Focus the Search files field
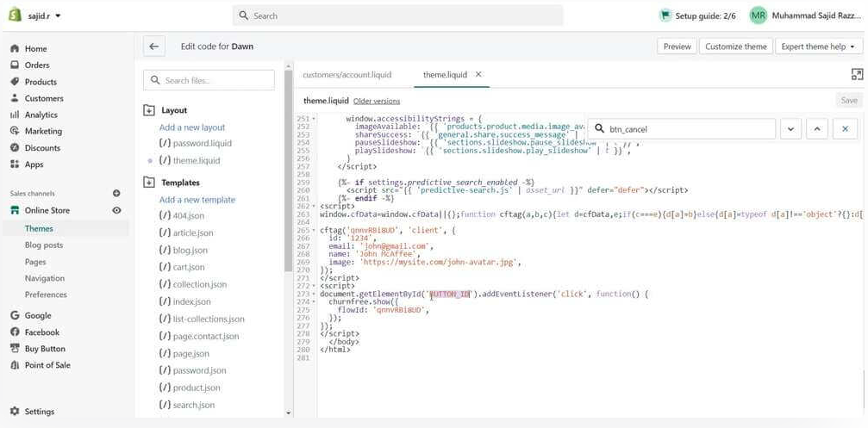Screen dimensions: 868x428 click(x=209, y=80)
